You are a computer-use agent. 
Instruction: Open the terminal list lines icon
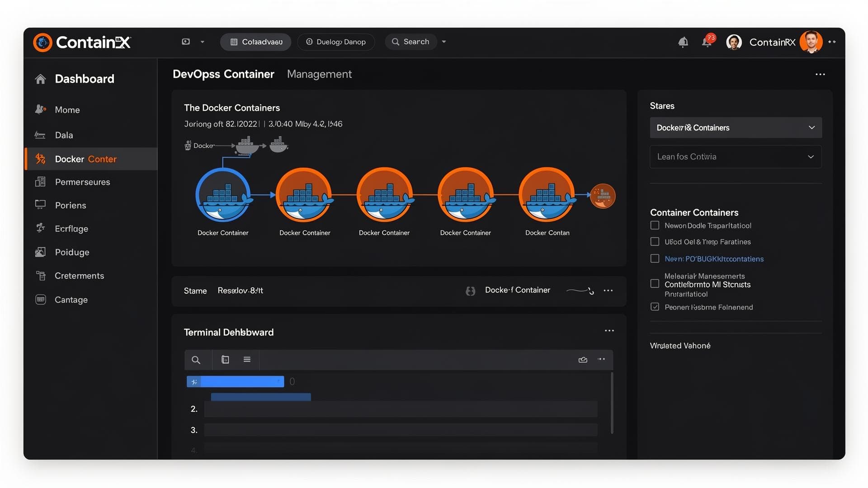247,360
